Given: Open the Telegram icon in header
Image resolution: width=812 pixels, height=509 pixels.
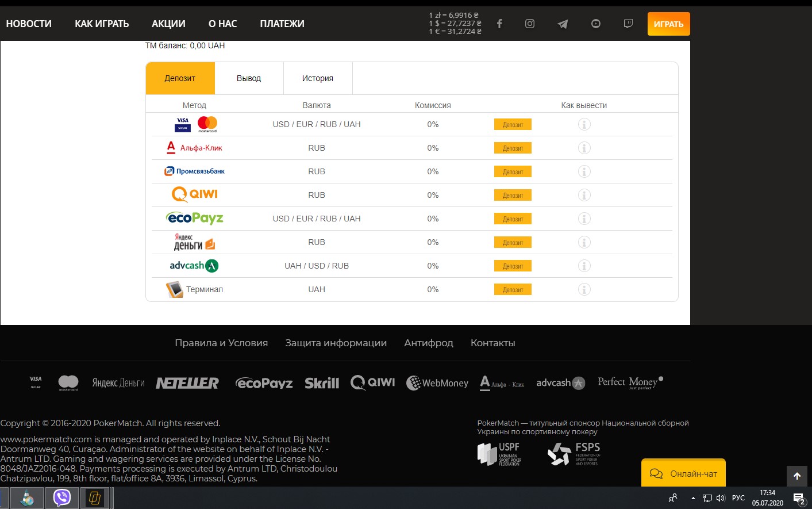Looking at the screenshot, I should (x=563, y=24).
